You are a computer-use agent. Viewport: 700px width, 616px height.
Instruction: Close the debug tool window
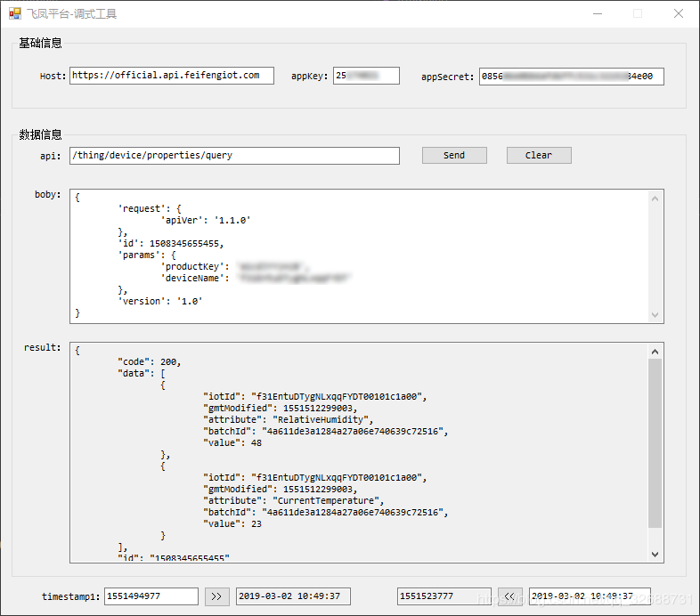[679, 14]
